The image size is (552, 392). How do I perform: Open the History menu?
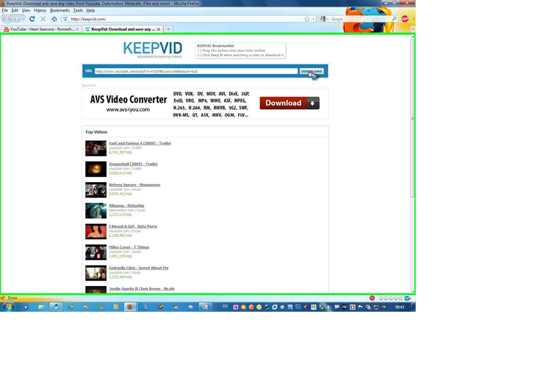click(x=40, y=11)
